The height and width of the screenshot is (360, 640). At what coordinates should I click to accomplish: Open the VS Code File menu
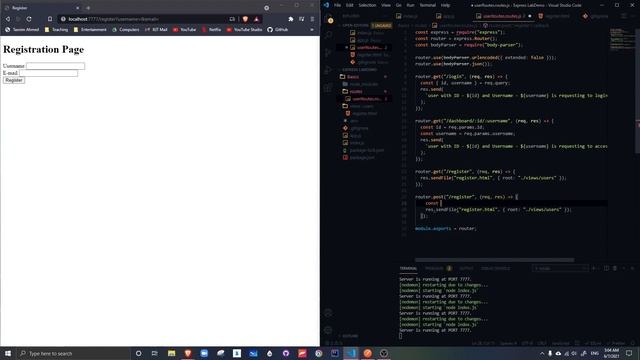pos(337,5)
